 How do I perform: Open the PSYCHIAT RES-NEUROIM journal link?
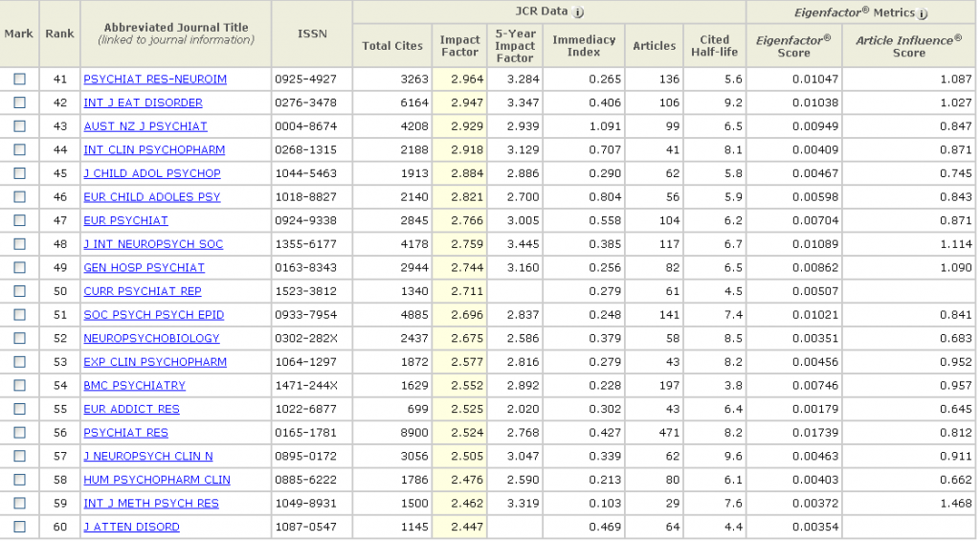[155, 79]
